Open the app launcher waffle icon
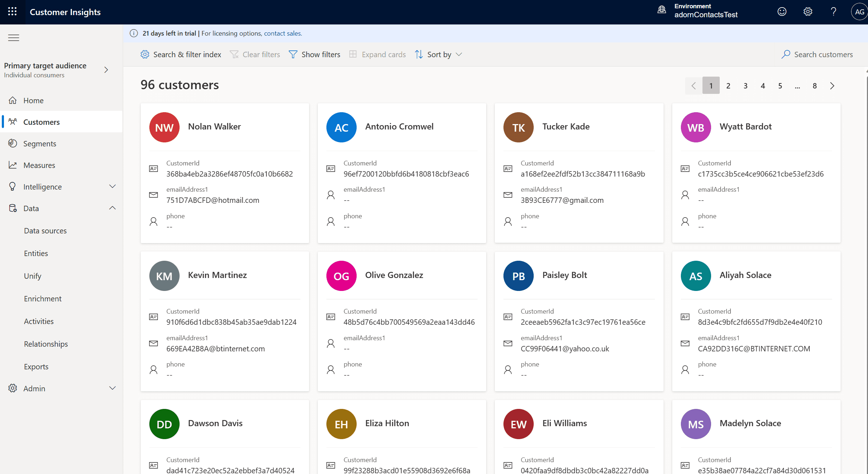The image size is (868, 474). click(12, 12)
